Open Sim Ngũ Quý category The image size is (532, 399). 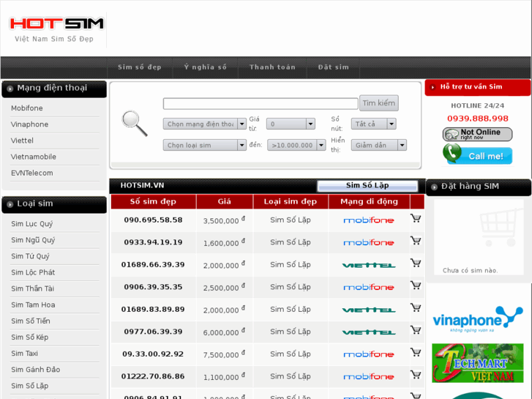(33, 240)
